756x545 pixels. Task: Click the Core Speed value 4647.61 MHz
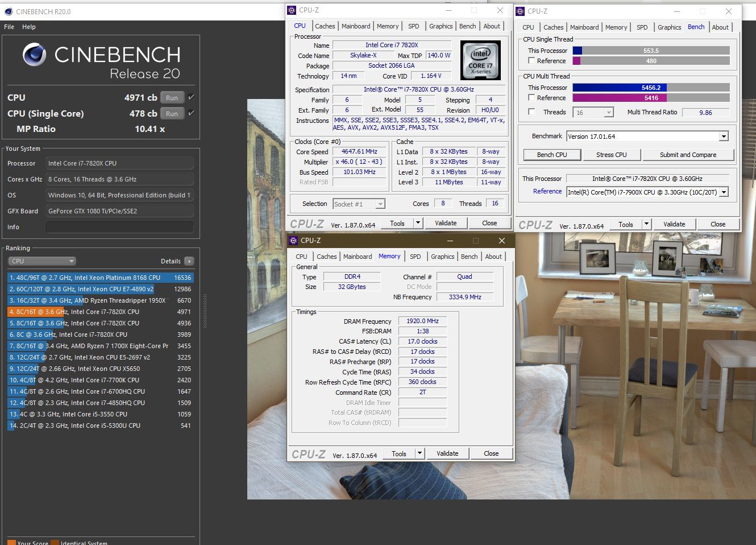pos(359,151)
